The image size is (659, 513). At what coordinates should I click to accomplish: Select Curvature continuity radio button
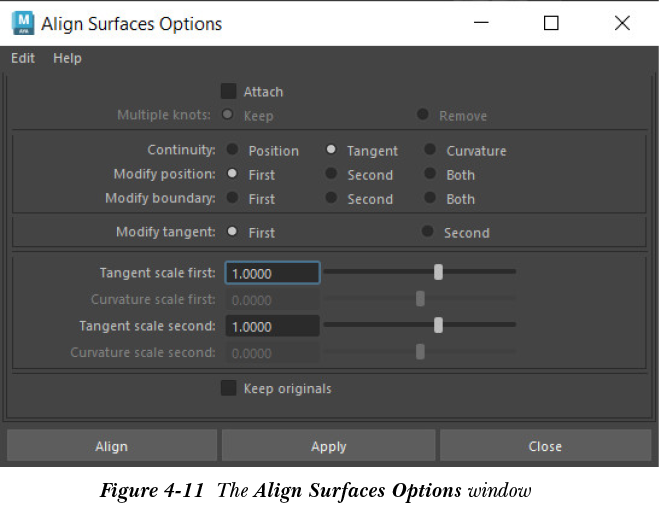pos(430,150)
